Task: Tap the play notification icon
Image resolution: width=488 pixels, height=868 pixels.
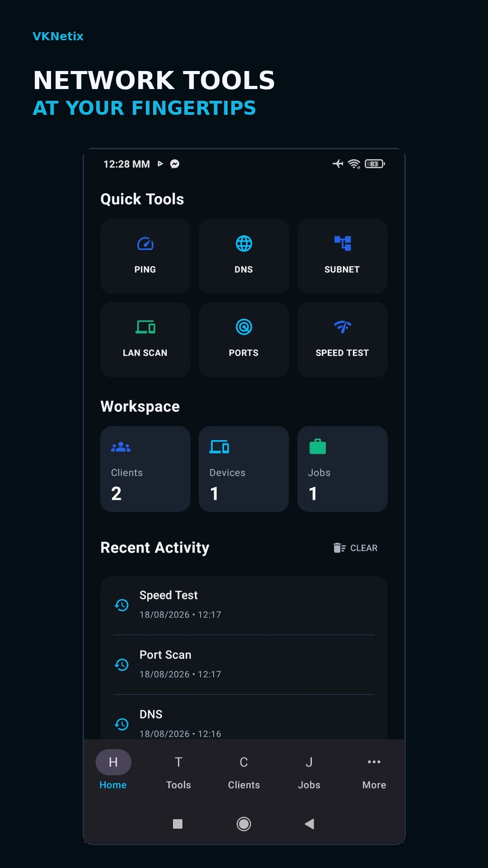Action: (160, 164)
